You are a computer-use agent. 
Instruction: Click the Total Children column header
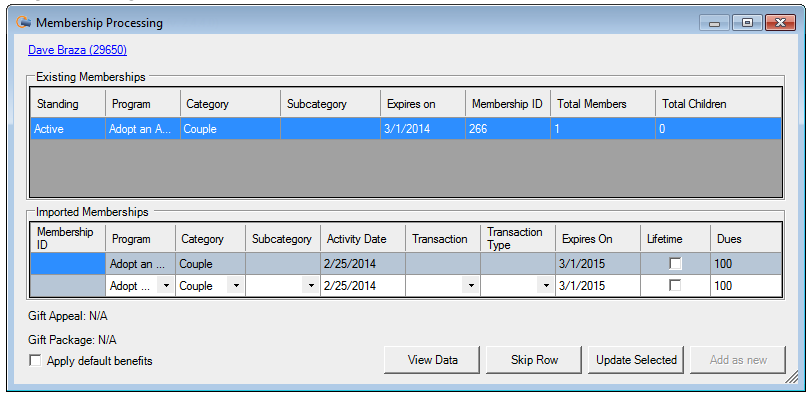tap(718, 104)
